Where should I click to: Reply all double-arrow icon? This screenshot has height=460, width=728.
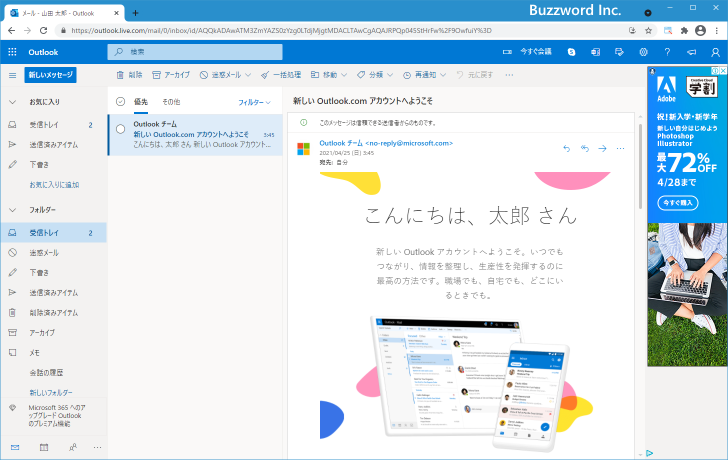point(585,149)
